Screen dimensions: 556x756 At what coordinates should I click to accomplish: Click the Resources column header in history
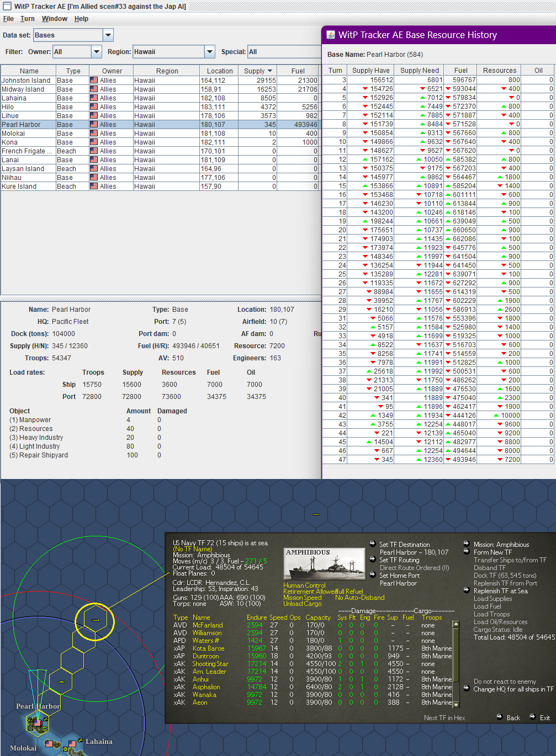point(500,70)
